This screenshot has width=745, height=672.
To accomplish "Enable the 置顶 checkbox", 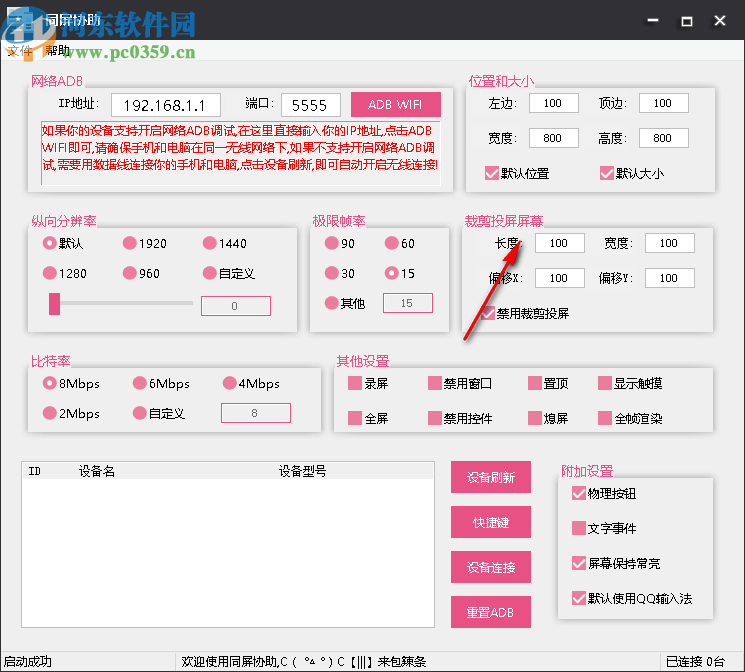I will [x=535, y=383].
